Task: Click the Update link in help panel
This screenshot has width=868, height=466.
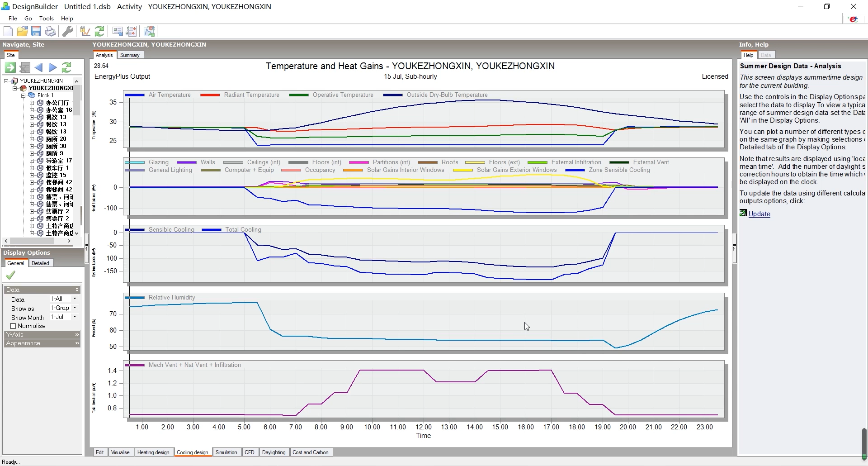Action: pos(759,214)
